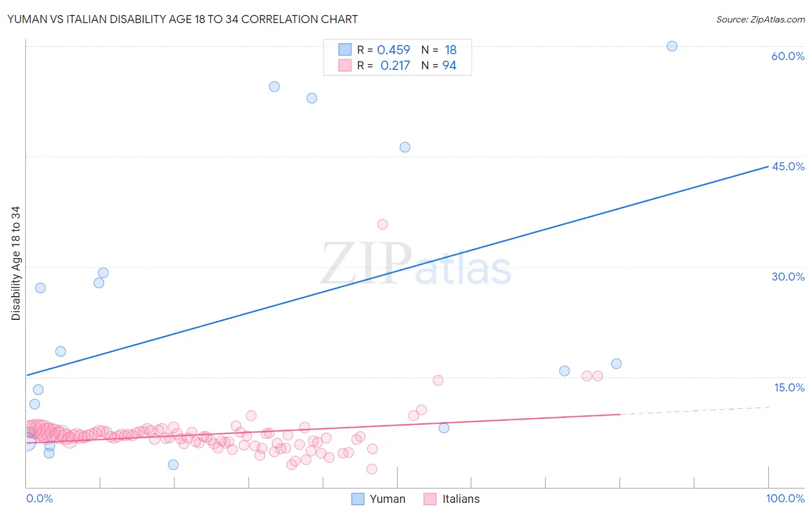
Task: Click the pink Italians legend swatch at bottom
Action: [430, 499]
